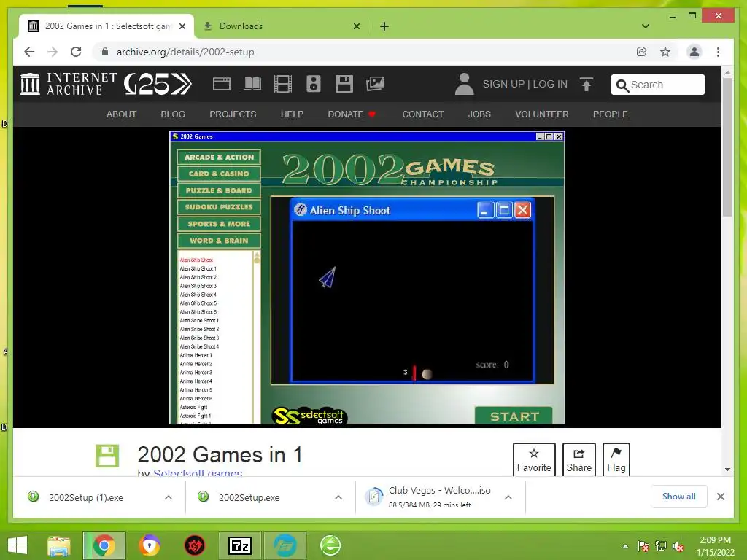Click the network tray icon
The height and width of the screenshot is (560, 747).
pyautogui.click(x=661, y=546)
